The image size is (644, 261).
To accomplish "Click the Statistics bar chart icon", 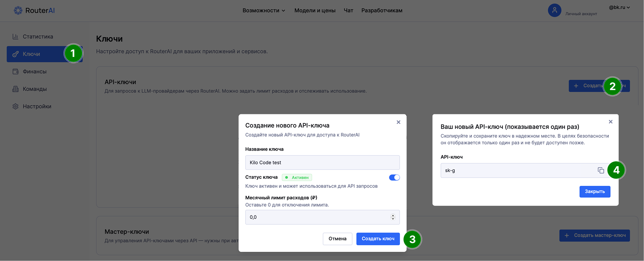I will point(15,36).
